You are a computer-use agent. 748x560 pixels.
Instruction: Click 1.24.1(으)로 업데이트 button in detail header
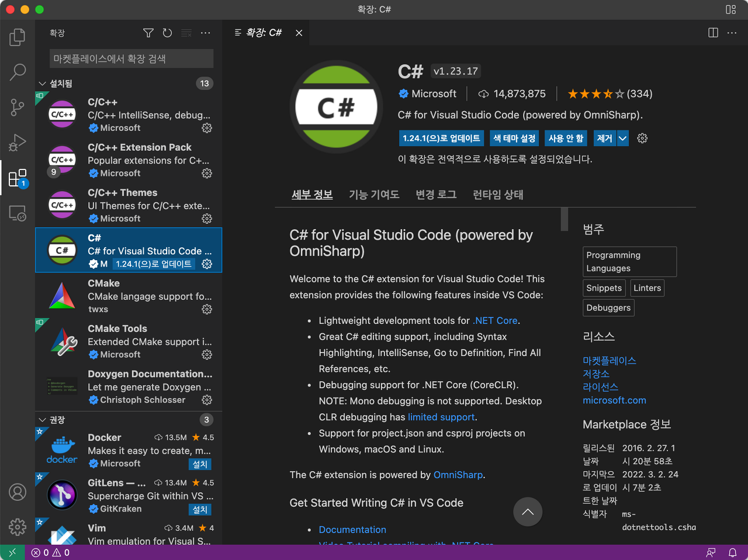pos(441,139)
